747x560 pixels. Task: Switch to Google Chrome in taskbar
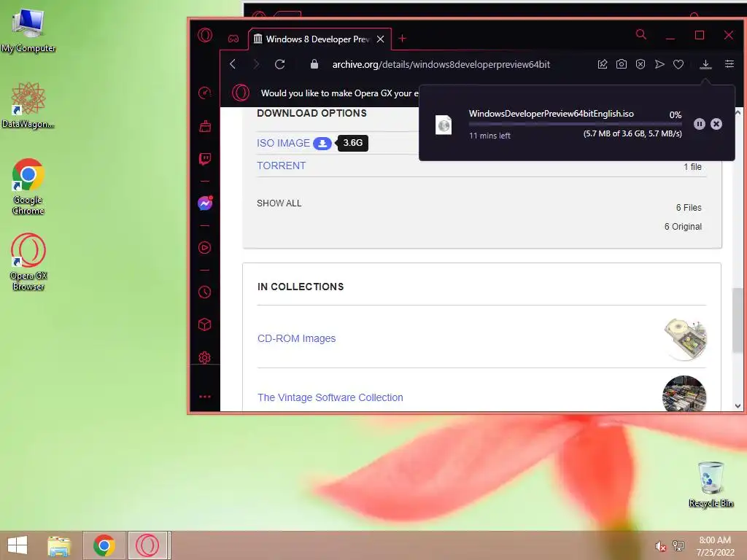[x=104, y=545]
